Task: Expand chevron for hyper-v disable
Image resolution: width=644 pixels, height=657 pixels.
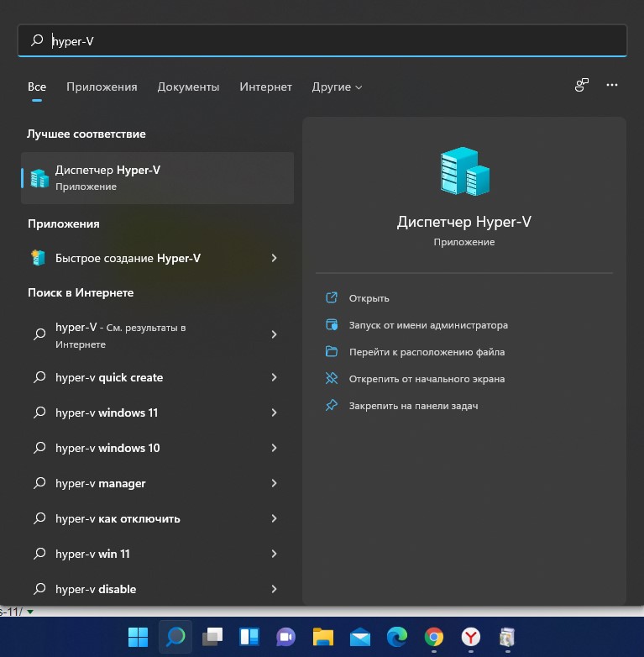Action: (274, 589)
